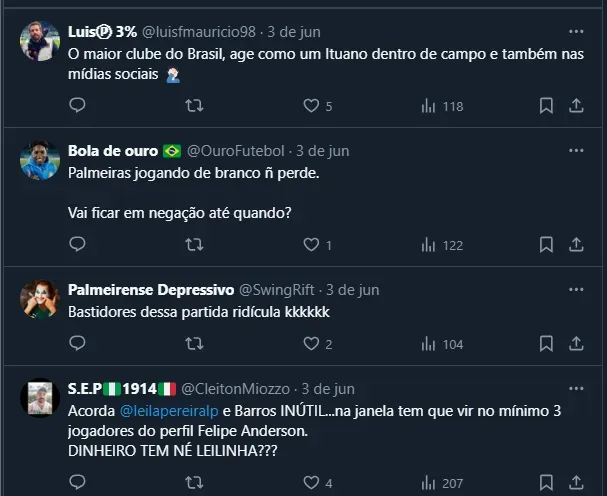The height and width of the screenshot is (496, 607).
Task: Open more options on Bola de ouro tweet
Action: coord(576,150)
